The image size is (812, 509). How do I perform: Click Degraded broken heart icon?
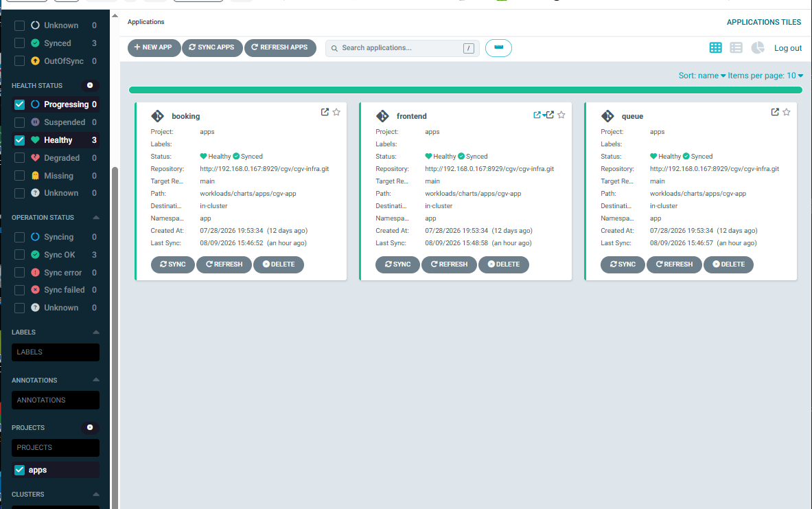point(35,157)
